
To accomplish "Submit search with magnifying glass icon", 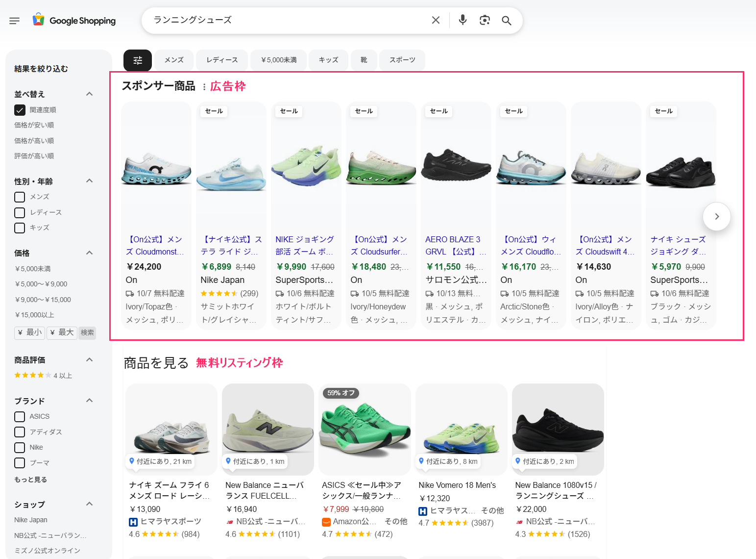I will pyautogui.click(x=507, y=20).
